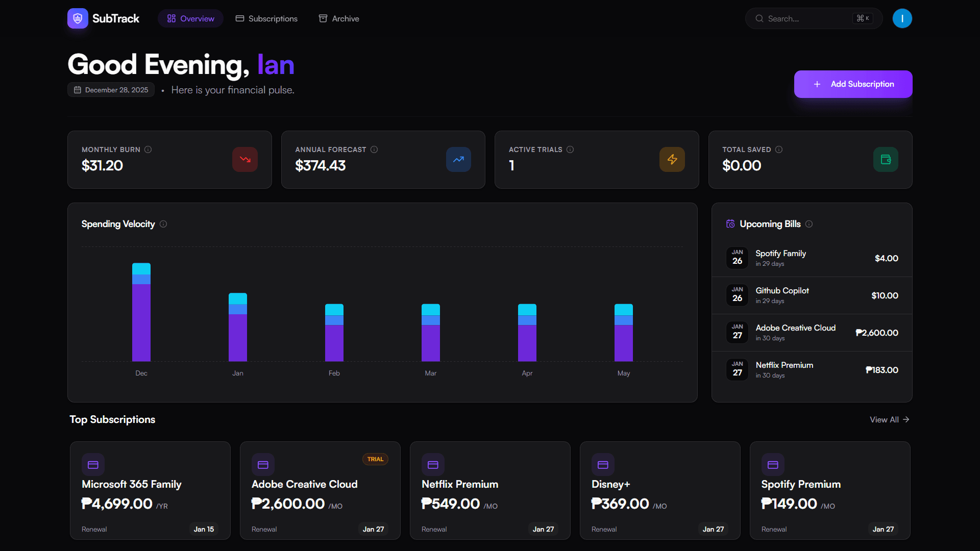Click the Microsoft 365 Family card icon
Screen dimensions: 980x551
(93, 465)
